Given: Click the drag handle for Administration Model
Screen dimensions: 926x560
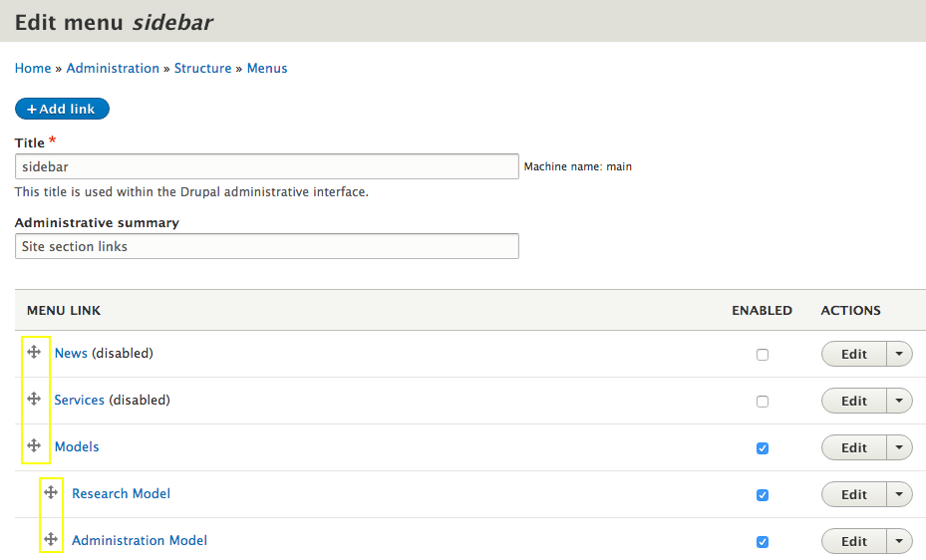Looking at the screenshot, I should pos(51,539).
